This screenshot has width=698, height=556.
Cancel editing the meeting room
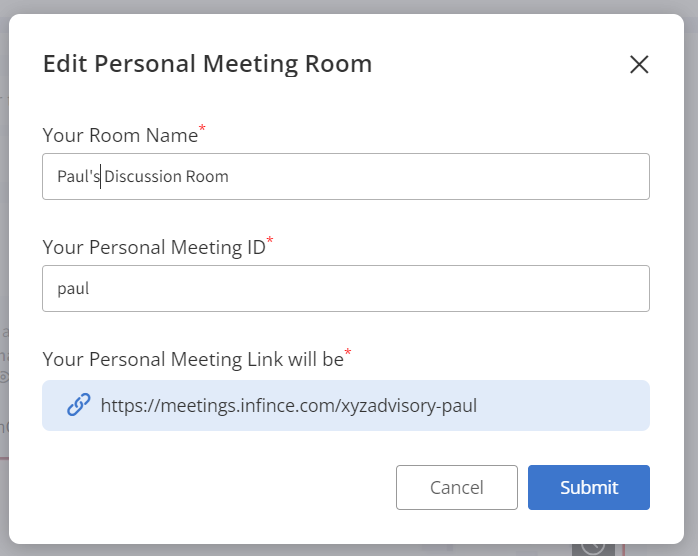point(456,488)
